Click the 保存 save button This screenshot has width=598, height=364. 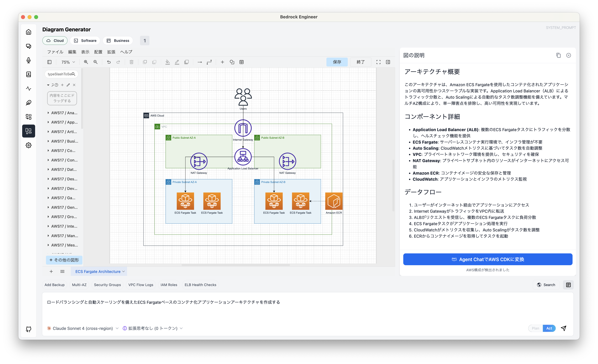(x=337, y=62)
